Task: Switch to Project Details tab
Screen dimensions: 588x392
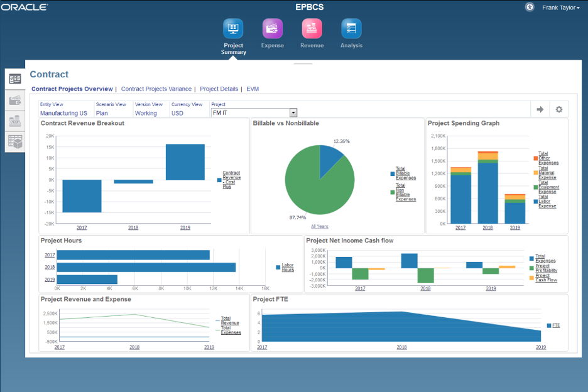Action: 219,89
